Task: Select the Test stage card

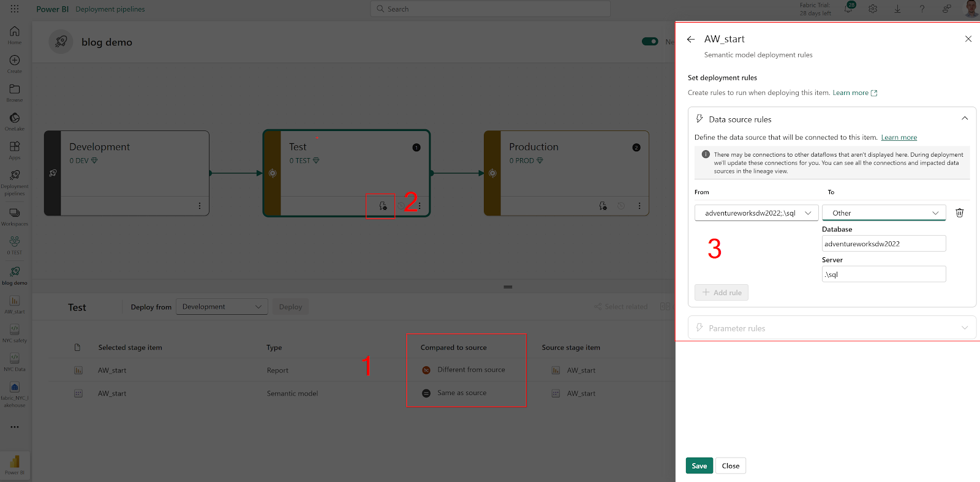Action: 347,173
